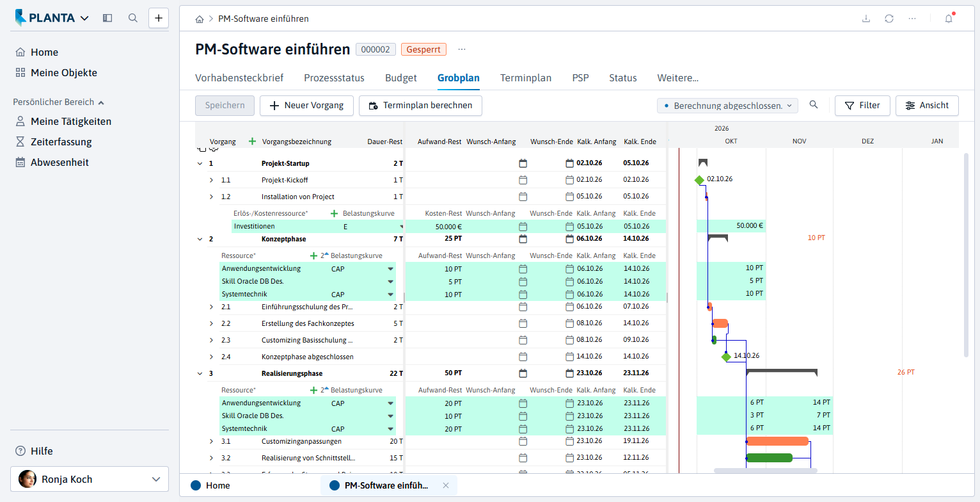The height and width of the screenshot is (502, 980).
Task: Collapse the Persönlicher Bereich section
Action: point(101,102)
